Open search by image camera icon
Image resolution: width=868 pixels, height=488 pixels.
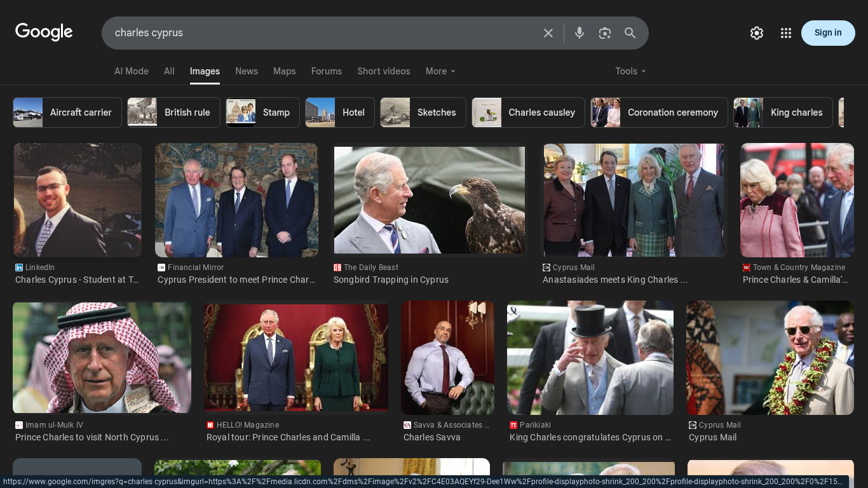point(604,33)
